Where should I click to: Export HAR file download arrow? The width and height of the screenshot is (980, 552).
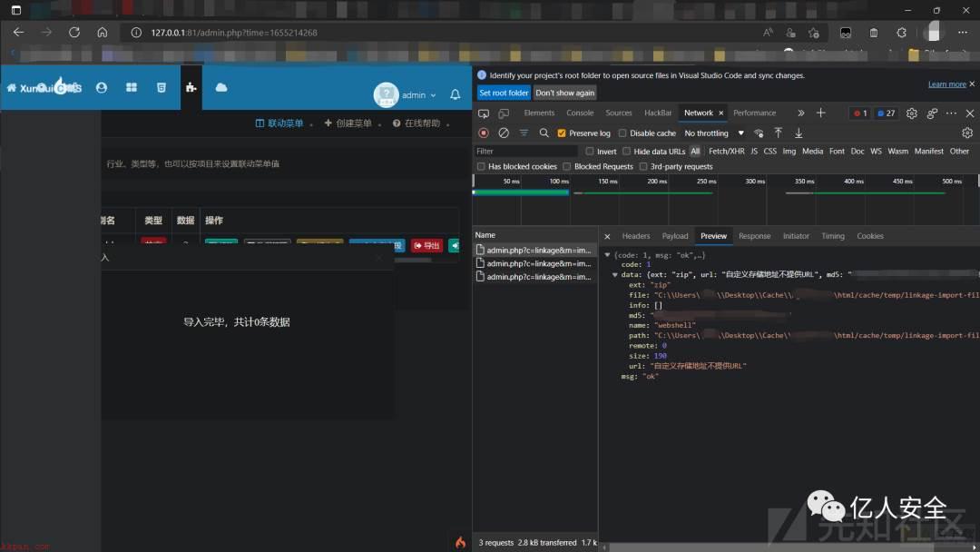[x=799, y=133]
